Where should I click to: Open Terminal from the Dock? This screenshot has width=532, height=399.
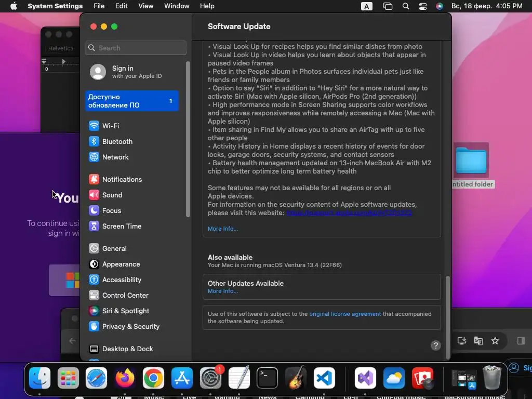tap(268, 378)
